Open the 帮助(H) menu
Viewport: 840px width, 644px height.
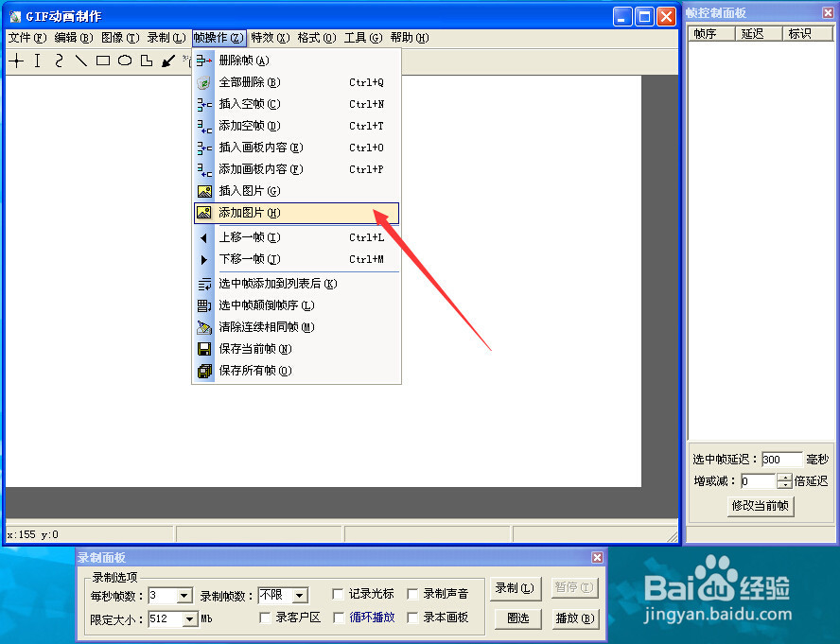click(x=410, y=38)
